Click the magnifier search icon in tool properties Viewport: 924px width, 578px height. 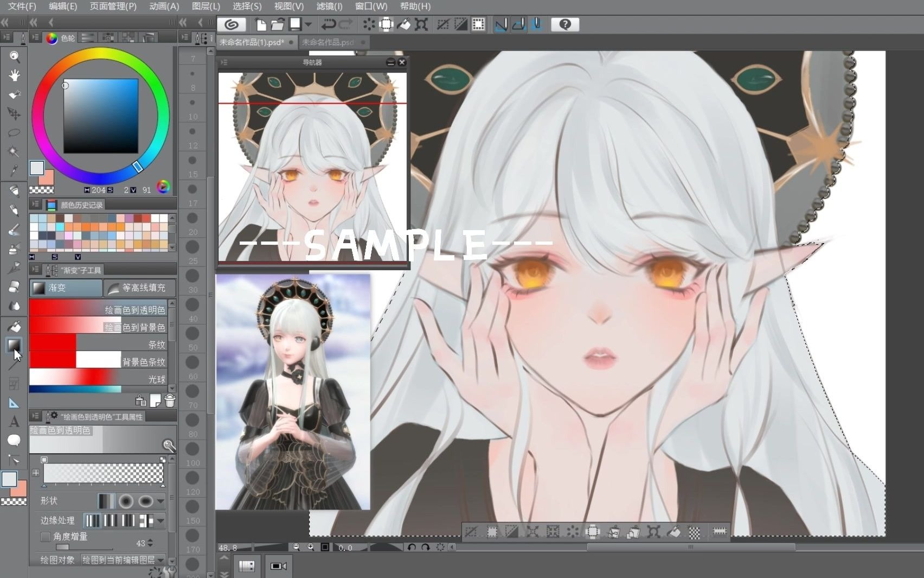click(169, 446)
